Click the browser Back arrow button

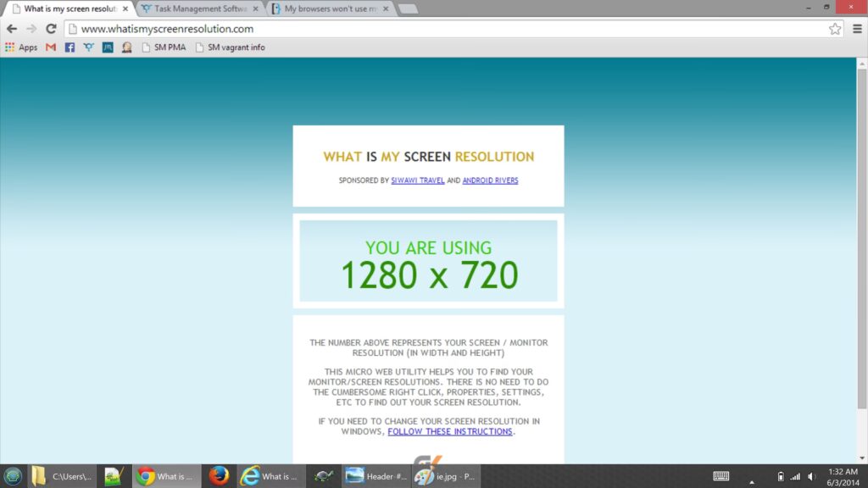coord(12,29)
